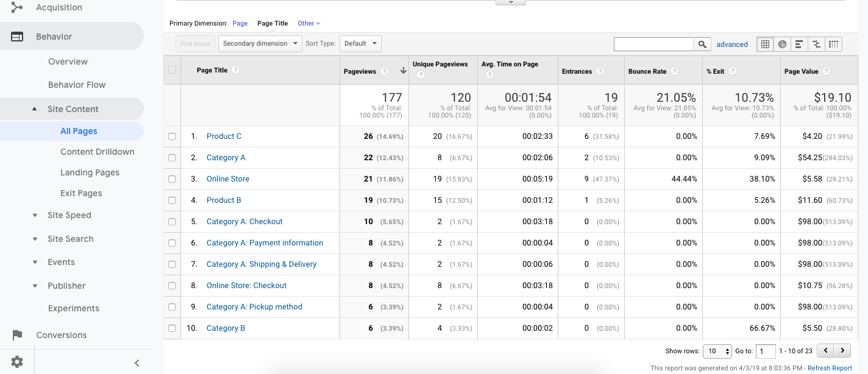Click help icon under Avg. Time on Page
Image resolution: width=868 pixels, height=374 pixels.
pyautogui.click(x=489, y=75)
